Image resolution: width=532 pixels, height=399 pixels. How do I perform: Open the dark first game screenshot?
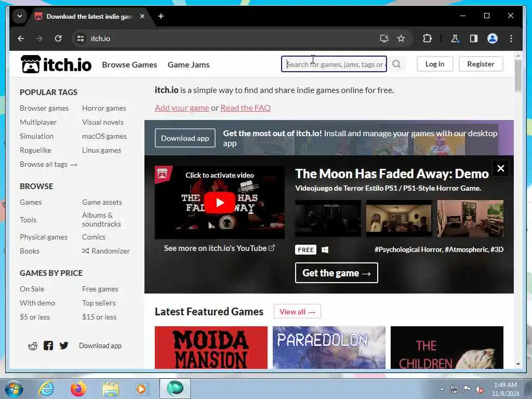point(328,218)
